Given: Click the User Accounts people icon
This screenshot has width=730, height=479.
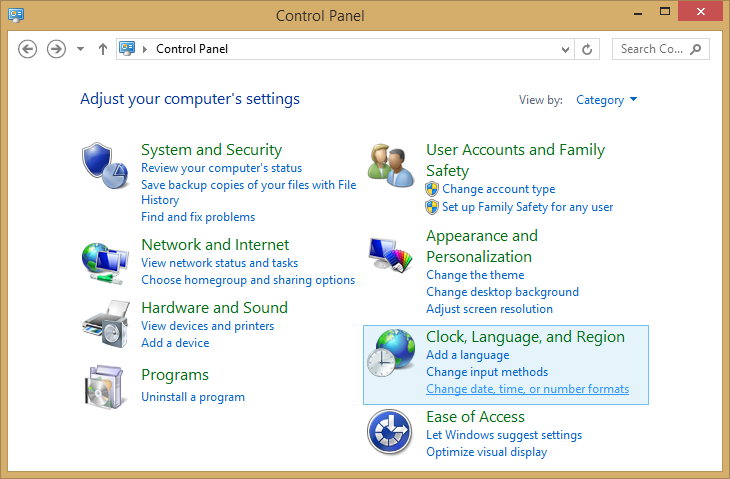Looking at the screenshot, I should (x=390, y=165).
